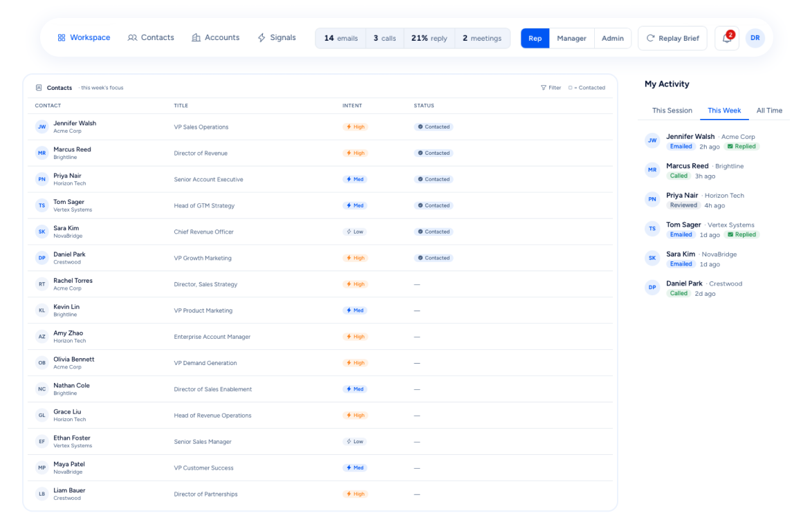Click Contacted status for Priya Nair
This screenshot has height=531, width=812.
(x=434, y=179)
